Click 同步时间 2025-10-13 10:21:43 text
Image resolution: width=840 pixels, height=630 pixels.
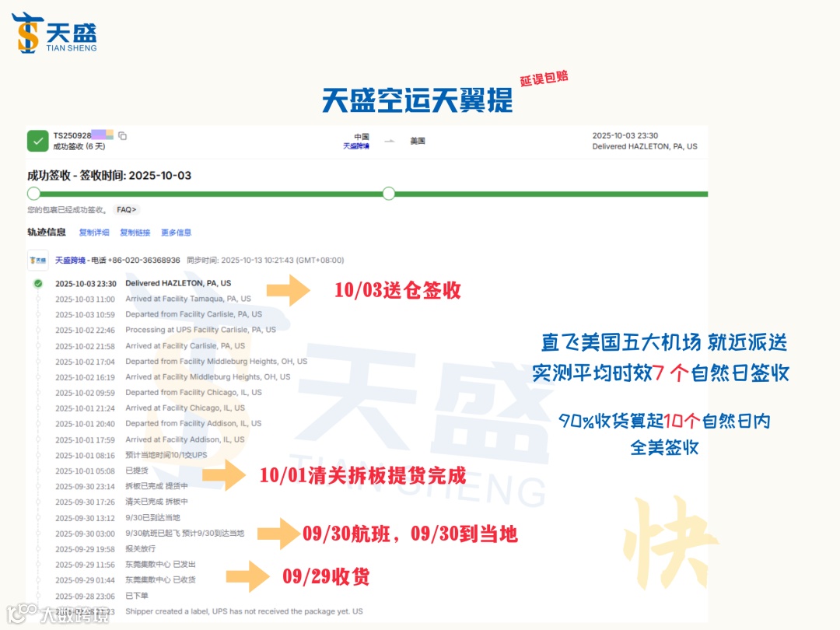265,261
